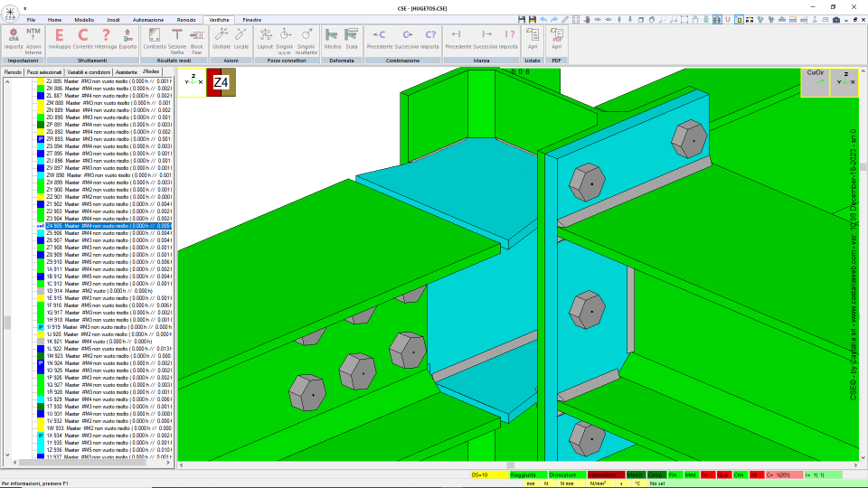Open the PDF report

[556, 39]
